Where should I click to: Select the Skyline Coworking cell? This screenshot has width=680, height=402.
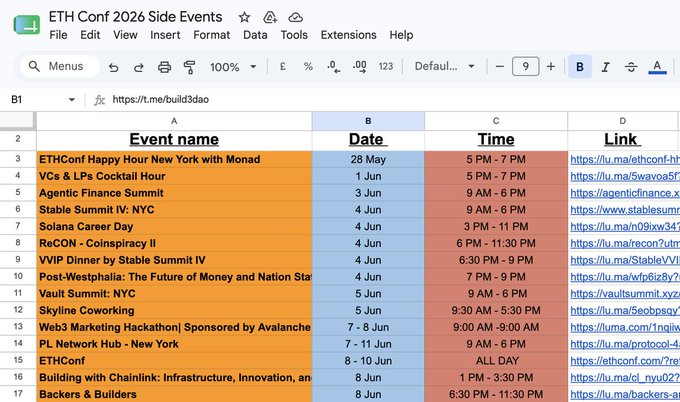click(174, 310)
